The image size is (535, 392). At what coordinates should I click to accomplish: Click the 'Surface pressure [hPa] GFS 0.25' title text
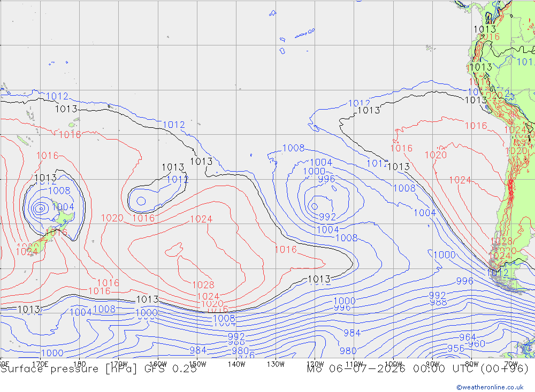tap(98, 369)
